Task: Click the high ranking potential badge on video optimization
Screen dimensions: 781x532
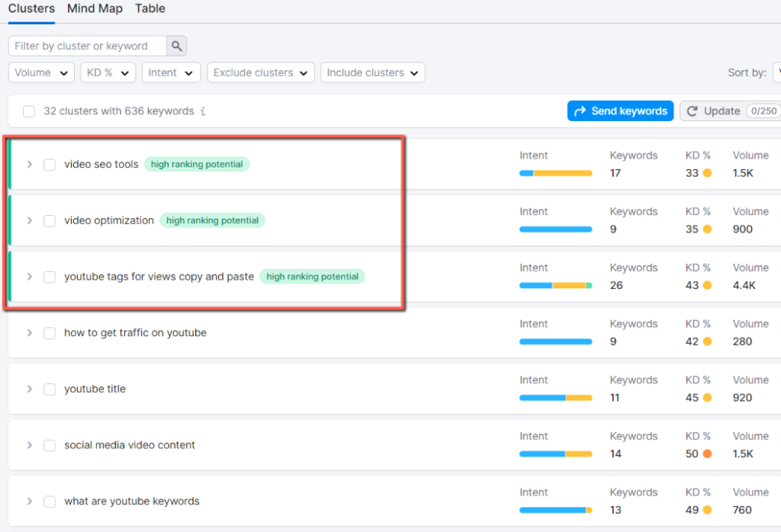Action: [x=212, y=220]
